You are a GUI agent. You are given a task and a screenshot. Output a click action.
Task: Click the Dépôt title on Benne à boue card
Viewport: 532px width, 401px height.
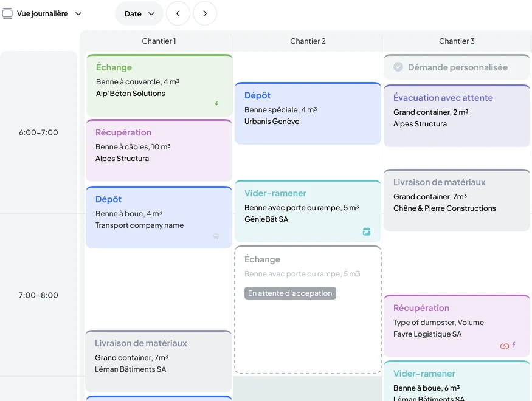point(108,199)
